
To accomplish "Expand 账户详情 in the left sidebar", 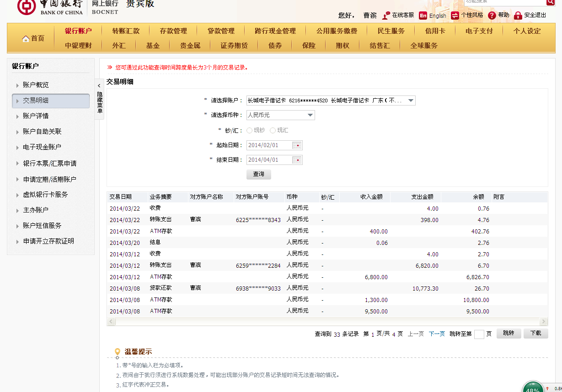I will point(36,116).
